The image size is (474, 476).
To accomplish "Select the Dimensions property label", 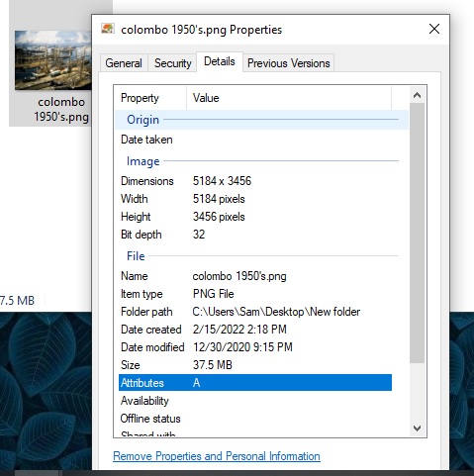I will pyautogui.click(x=147, y=181).
